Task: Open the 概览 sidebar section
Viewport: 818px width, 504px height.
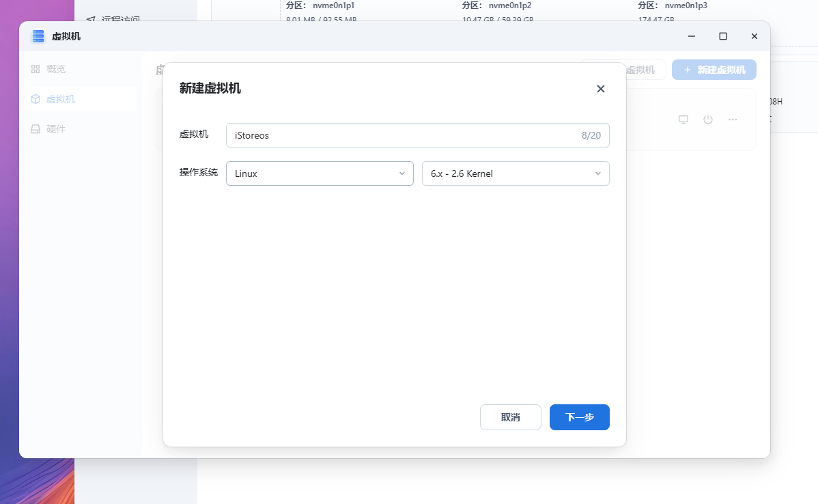Action: point(56,69)
